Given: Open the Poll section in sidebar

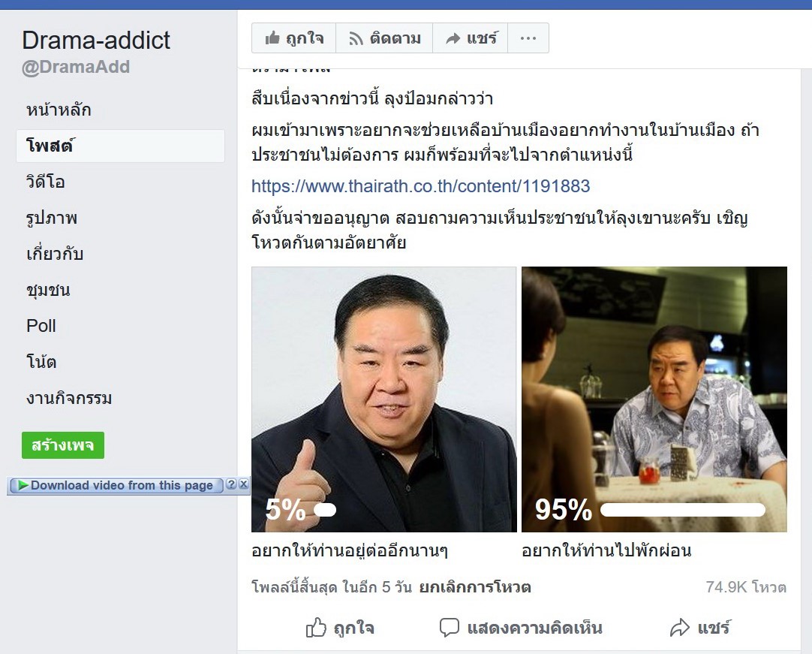Looking at the screenshot, I should (x=41, y=326).
